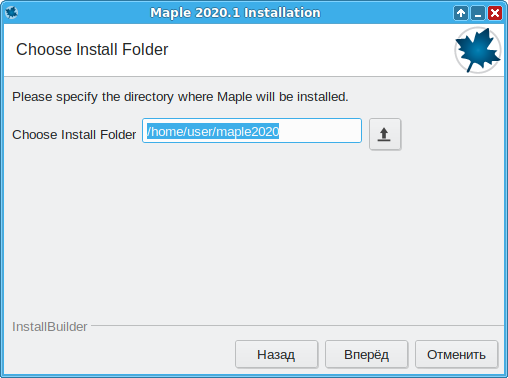Image resolution: width=508 pixels, height=378 pixels.
Task: Click the separator line beside InstallBuilder
Action: [x=297, y=325]
